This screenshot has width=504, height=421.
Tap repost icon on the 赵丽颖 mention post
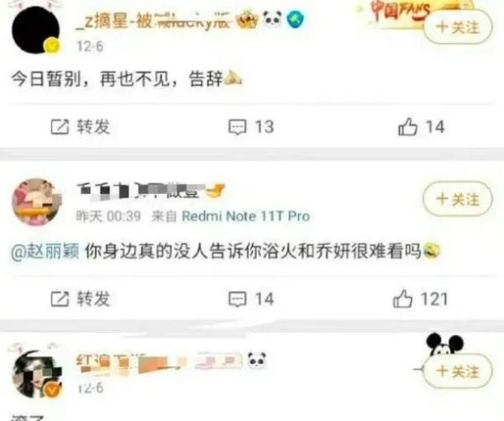[60, 299]
